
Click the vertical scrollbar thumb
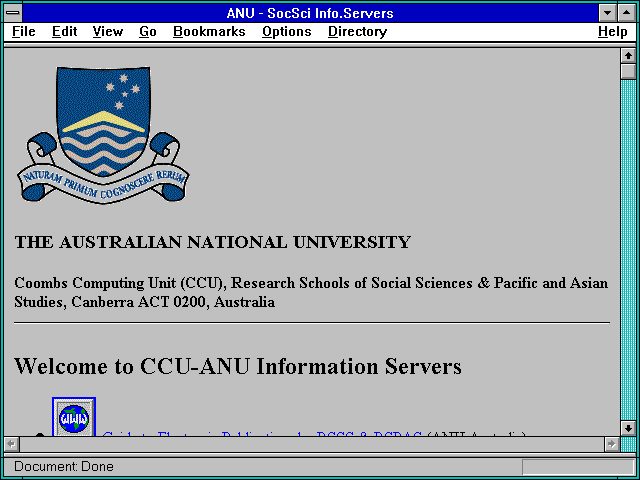(x=628, y=71)
